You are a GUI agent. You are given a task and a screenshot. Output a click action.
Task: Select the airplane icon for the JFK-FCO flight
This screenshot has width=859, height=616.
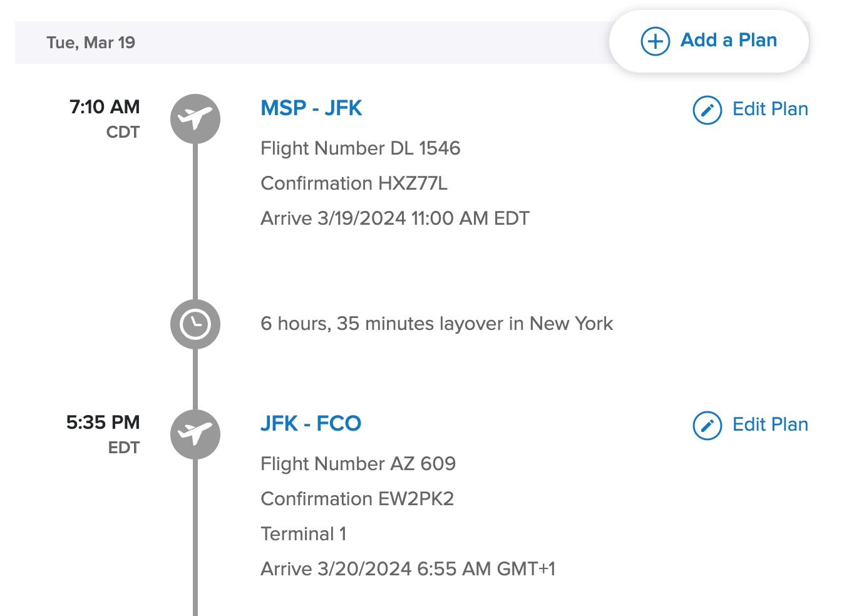tap(195, 434)
